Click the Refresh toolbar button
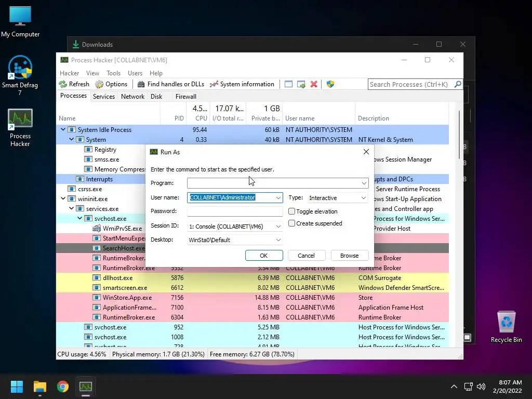Image resolution: width=532 pixels, height=399 pixels. 74,84
